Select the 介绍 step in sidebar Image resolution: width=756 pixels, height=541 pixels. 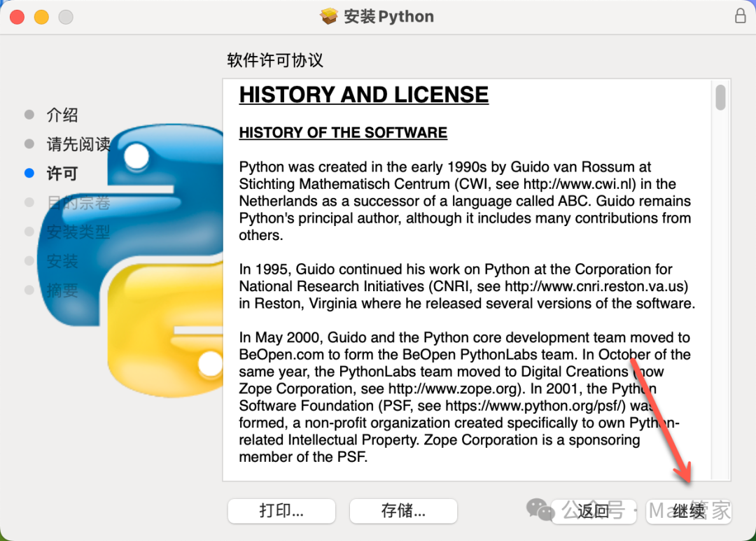coord(62,115)
